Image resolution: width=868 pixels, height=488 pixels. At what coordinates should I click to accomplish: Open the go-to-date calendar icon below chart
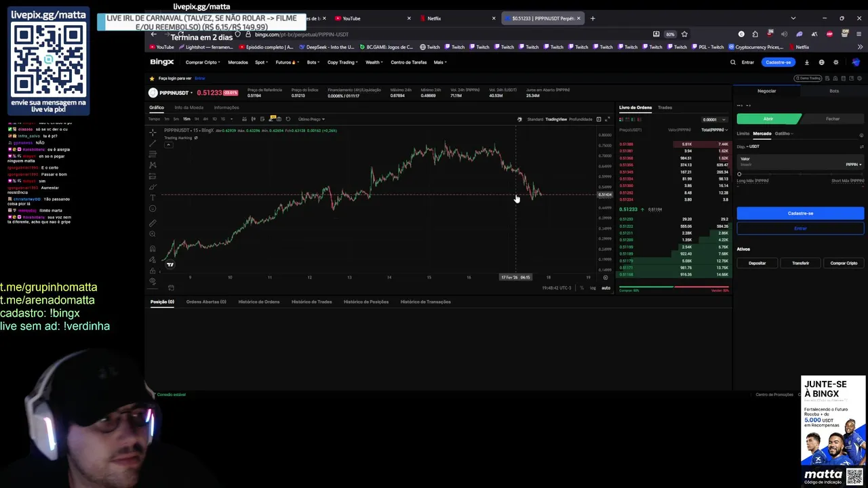click(x=171, y=287)
